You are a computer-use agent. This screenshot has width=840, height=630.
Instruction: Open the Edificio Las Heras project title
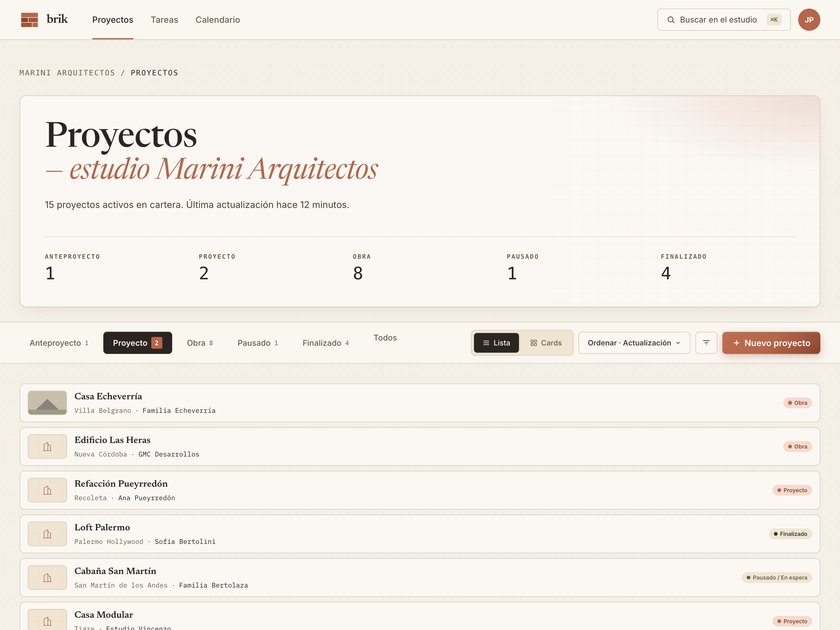[x=113, y=440]
